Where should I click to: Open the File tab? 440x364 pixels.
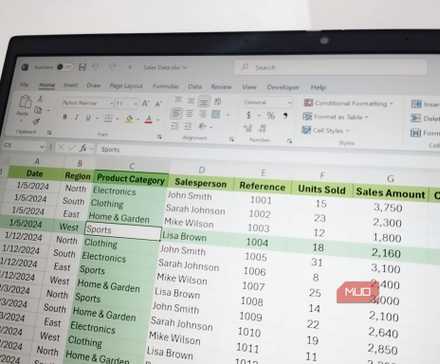(24, 85)
